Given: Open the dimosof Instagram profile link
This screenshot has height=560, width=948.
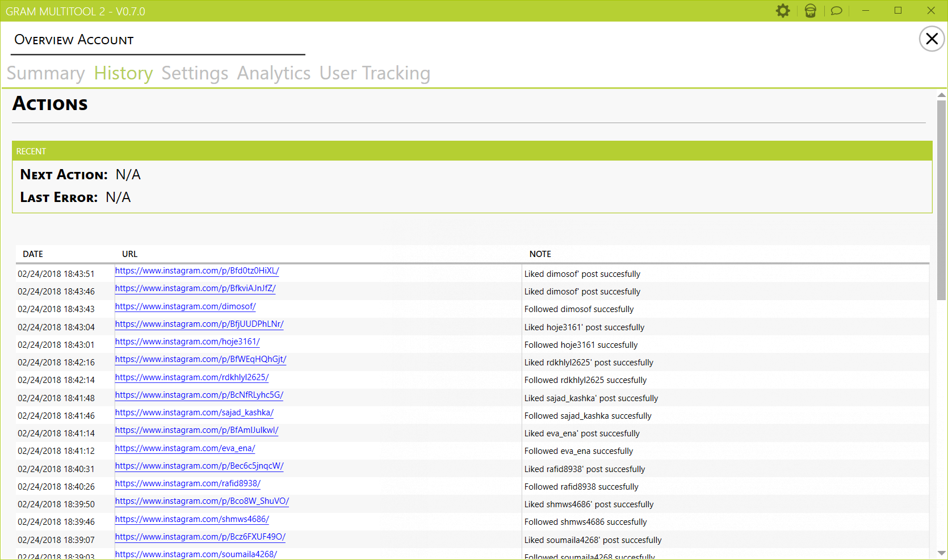Looking at the screenshot, I should point(185,306).
